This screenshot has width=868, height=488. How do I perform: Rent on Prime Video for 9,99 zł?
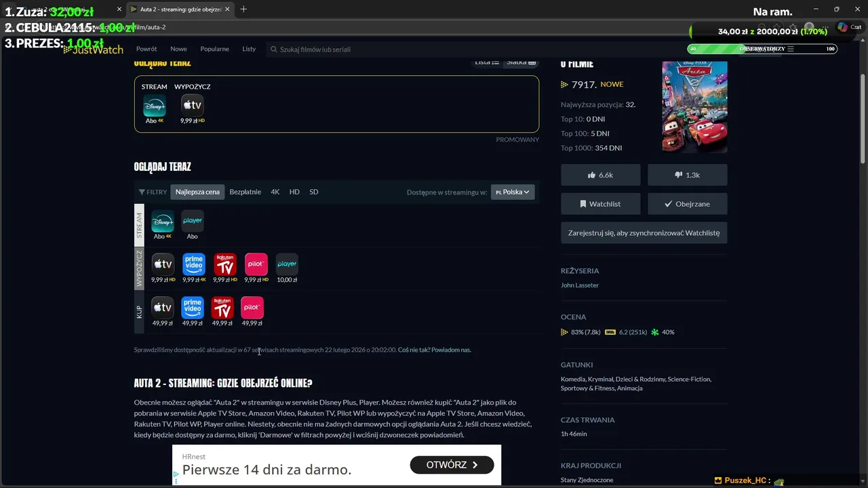(x=194, y=264)
